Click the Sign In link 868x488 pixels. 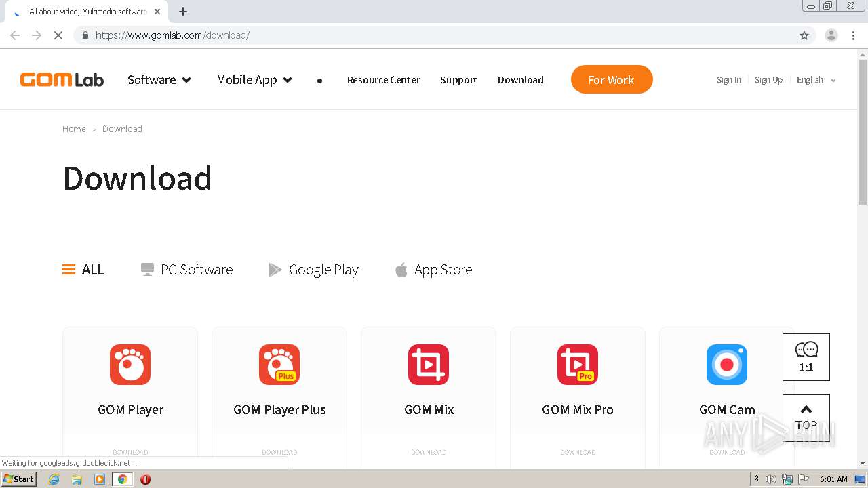point(729,80)
